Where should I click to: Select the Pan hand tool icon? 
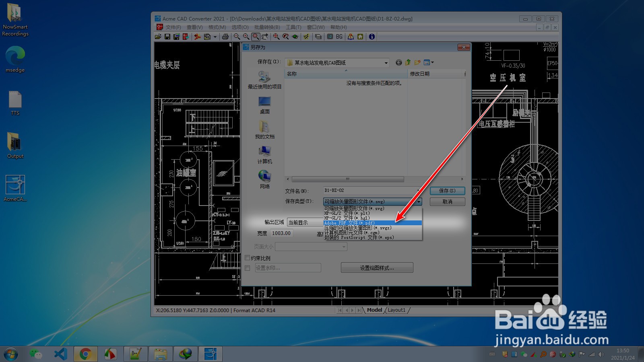click(x=265, y=37)
